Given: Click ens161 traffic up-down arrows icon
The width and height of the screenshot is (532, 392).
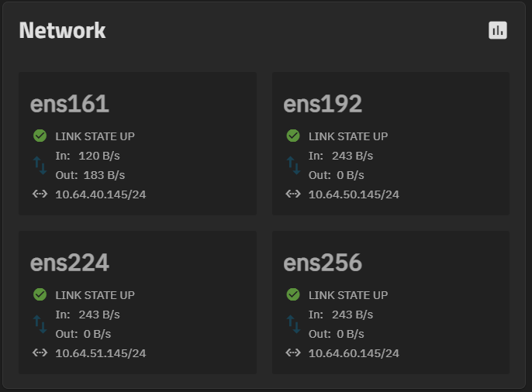Looking at the screenshot, I should tap(40, 165).
